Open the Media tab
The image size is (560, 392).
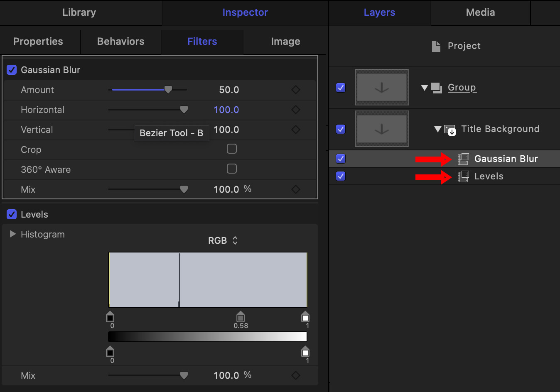click(x=480, y=12)
